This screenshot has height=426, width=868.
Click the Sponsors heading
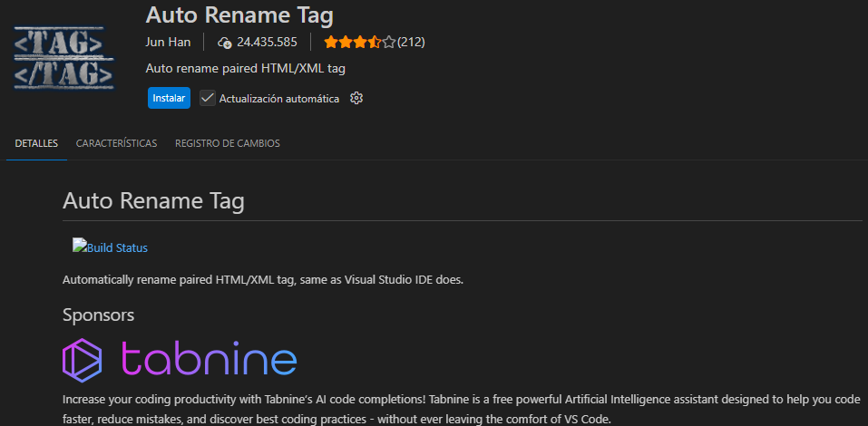tap(98, 315)
